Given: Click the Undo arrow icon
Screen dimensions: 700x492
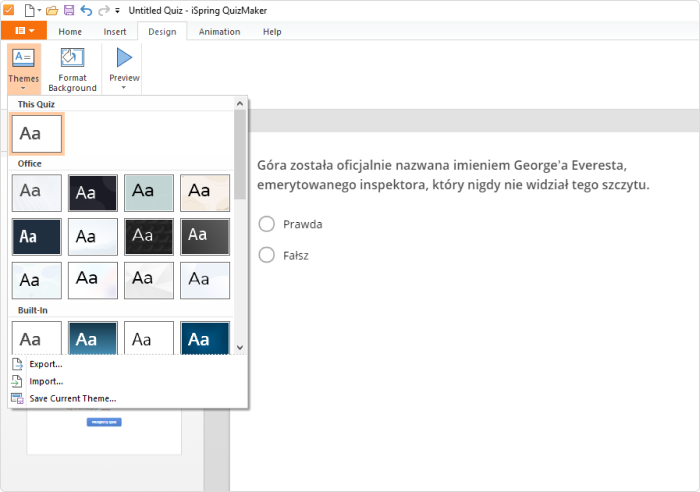Looking at the screenshot, I should coord(86,10).
